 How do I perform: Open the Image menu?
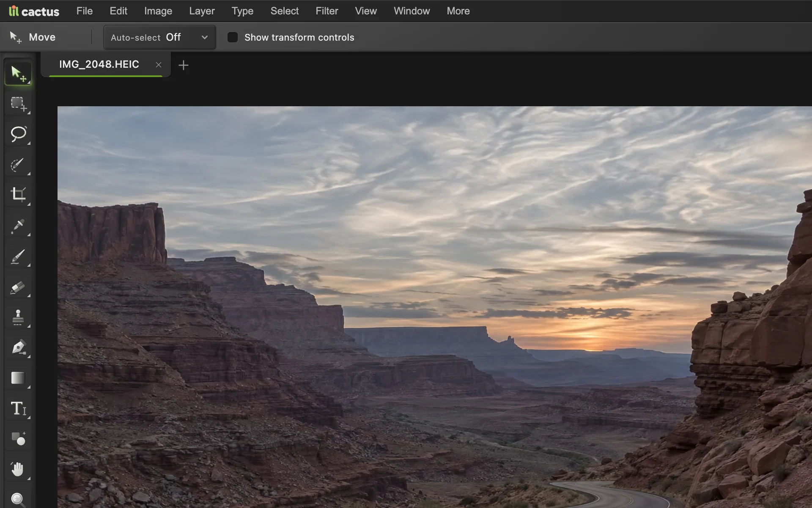[158, 11]
